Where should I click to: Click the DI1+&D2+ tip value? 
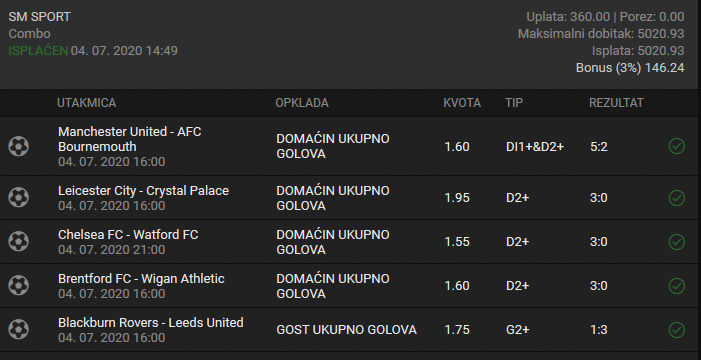pyautogui.click(x=535, y=147)
